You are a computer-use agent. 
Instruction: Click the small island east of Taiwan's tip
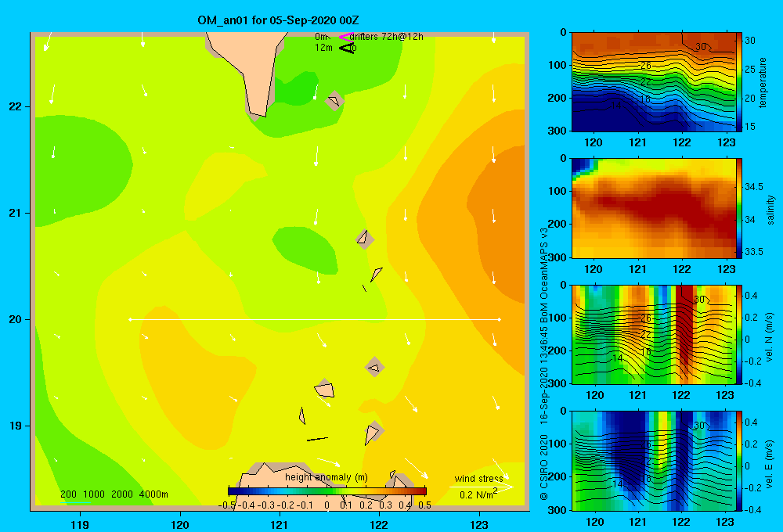334,101
